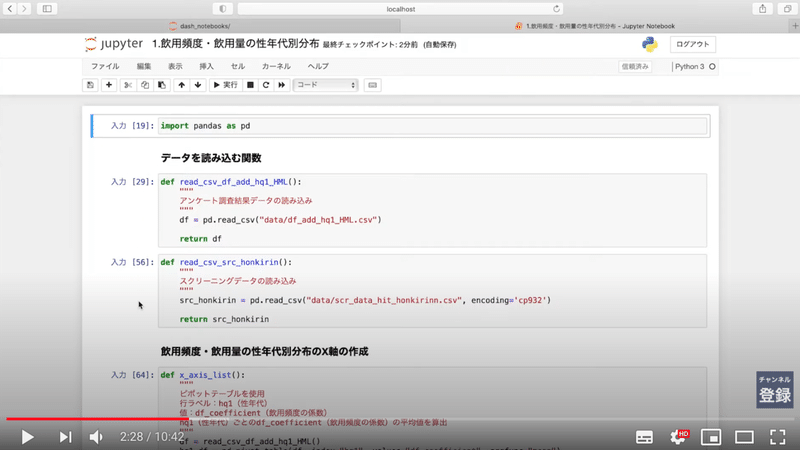This screenshot has height=450, width=800.
Task: Click the Python 3 kernel indicator
Action: click(694, 66)
